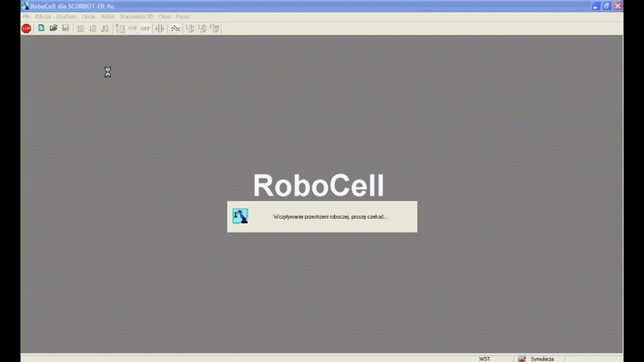Click the open/close gripper toolbar icon
Screen dimensions: 644x362
click(160, 28)
